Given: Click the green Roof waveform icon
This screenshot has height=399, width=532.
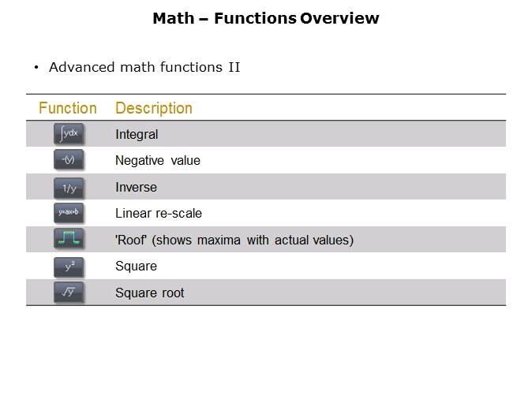Looking at the screenshot, I should tap(69, 240).
